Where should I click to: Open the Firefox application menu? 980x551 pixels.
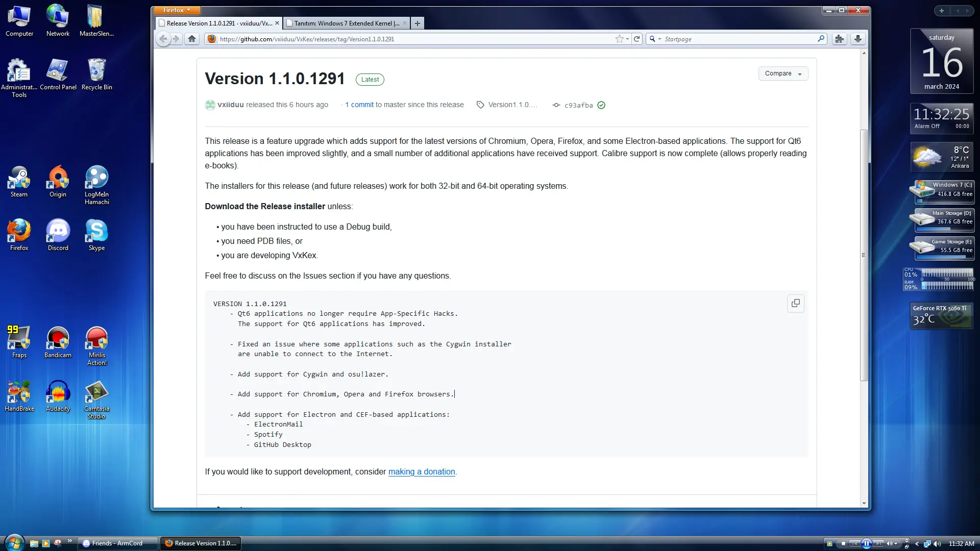(177, 10)
